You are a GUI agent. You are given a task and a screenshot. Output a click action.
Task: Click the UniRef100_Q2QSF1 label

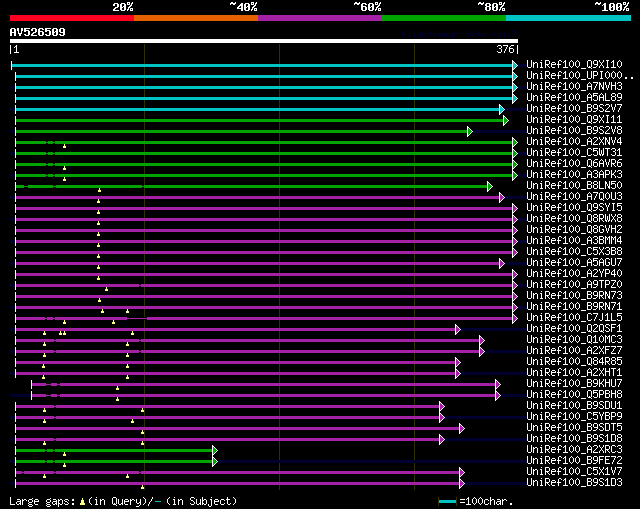[x=574, y=329]
